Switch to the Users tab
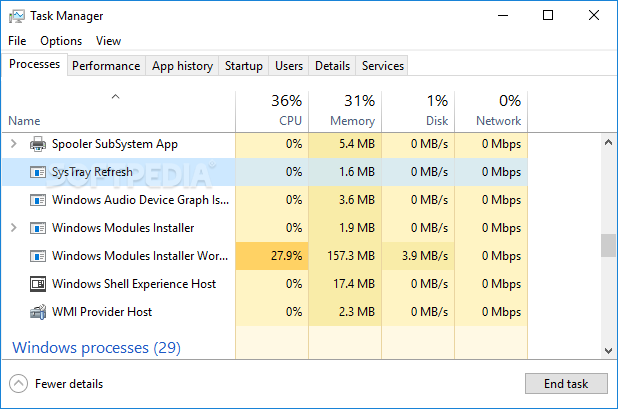 click(x=289, y=66)
